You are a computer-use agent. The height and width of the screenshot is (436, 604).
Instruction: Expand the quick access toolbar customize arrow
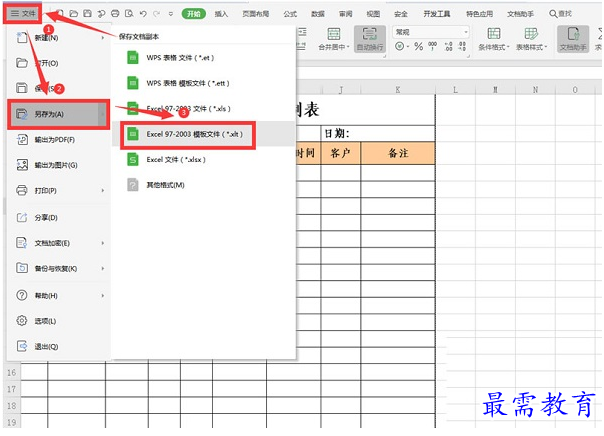click(x=171, y=14)
